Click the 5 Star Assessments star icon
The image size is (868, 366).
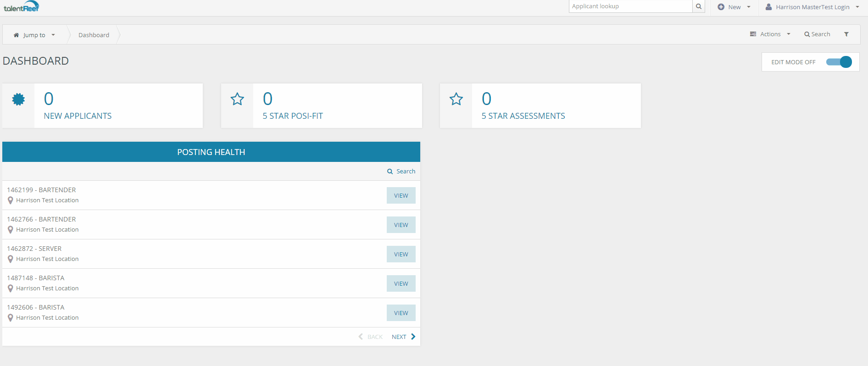pyautogui.click(x=456, y=99)
